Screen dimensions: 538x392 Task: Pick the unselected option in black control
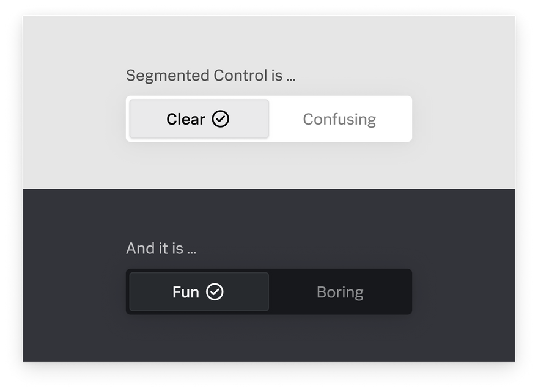tap(339, 292)
